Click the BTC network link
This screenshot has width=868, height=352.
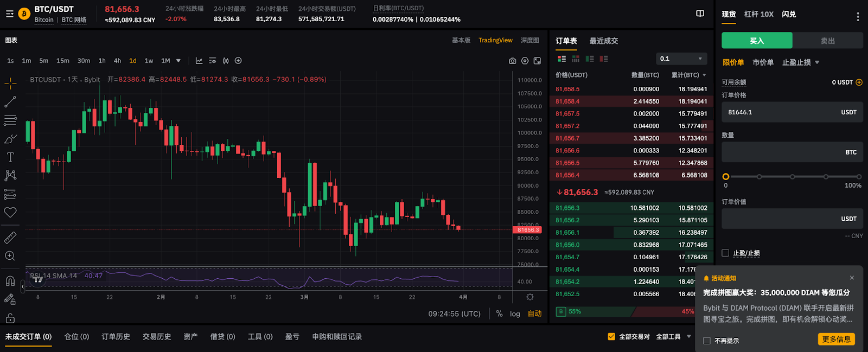[74, 20]
